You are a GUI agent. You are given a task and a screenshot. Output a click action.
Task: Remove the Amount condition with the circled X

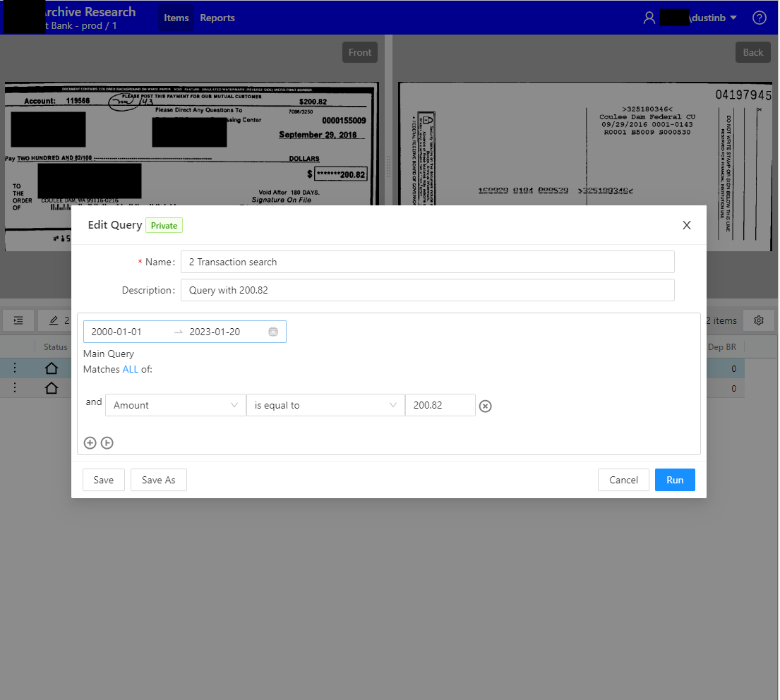tap(485, 405)
